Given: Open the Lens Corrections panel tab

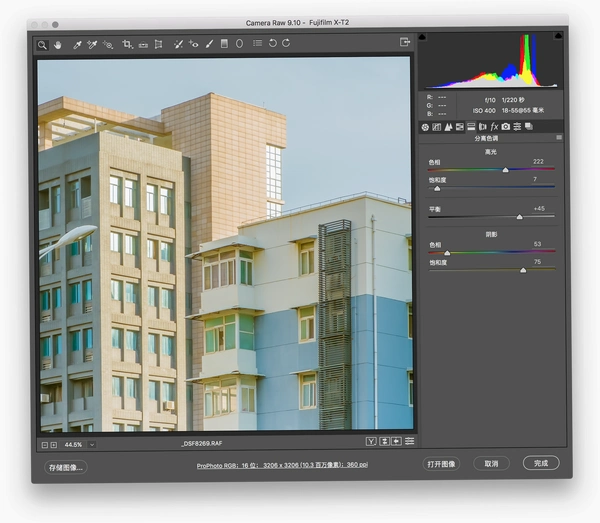Looking at the screenshot, I should click(x=483, y=126).
